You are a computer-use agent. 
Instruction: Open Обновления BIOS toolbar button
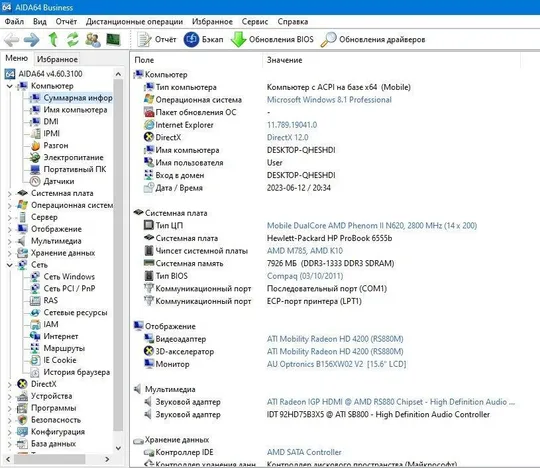click(x=272, y=39)
